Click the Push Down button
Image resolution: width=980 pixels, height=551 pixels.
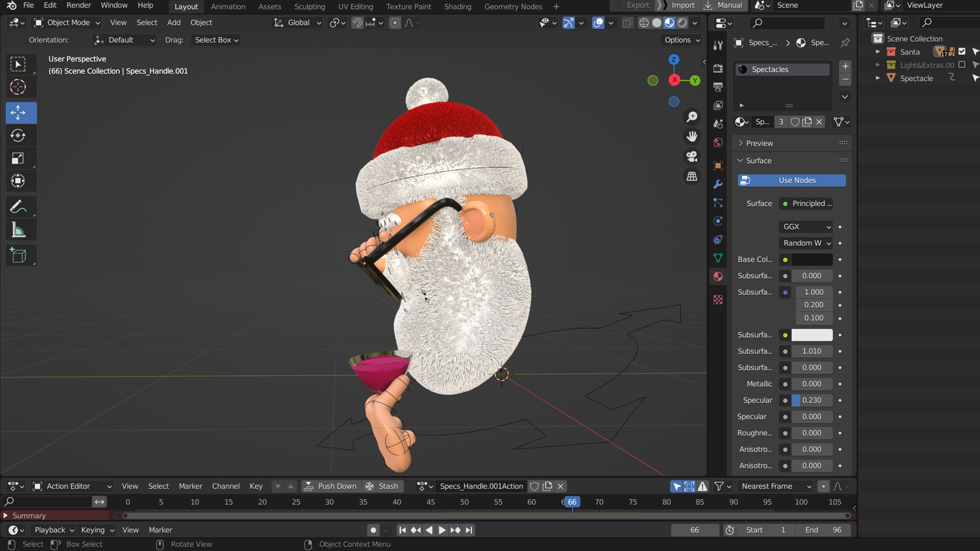pyautogui.click(x=331, y=486)
